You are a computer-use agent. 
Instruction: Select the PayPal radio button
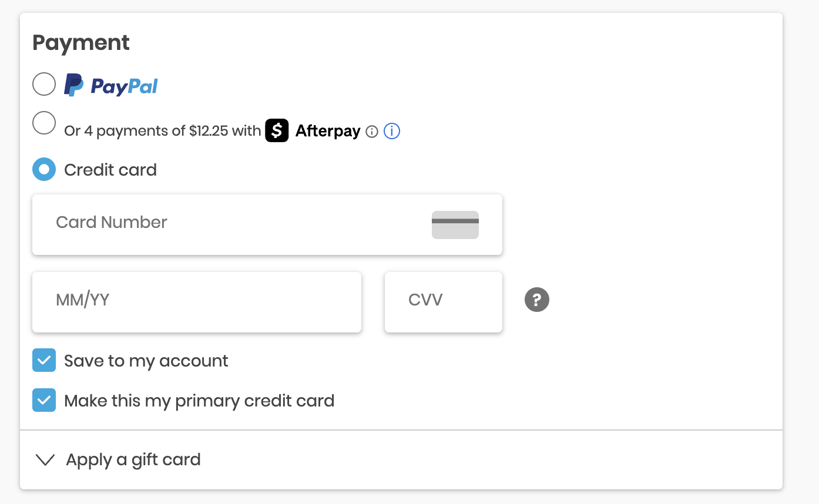coord(44,85)
